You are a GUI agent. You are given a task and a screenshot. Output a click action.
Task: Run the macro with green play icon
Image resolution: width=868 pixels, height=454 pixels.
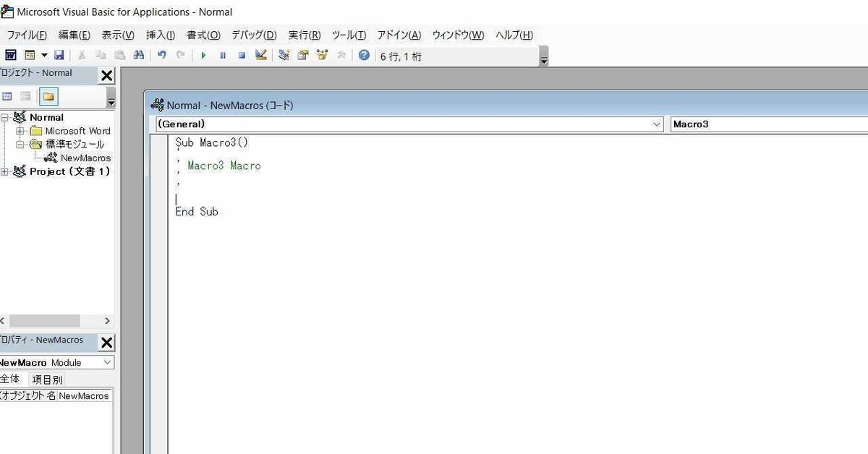203,55
